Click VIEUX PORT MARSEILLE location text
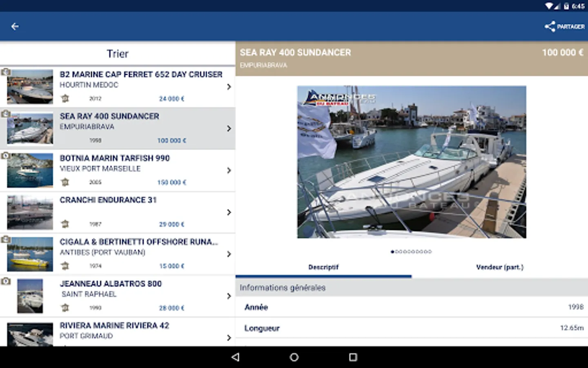 pyautogui.click(x=100, y=168)
